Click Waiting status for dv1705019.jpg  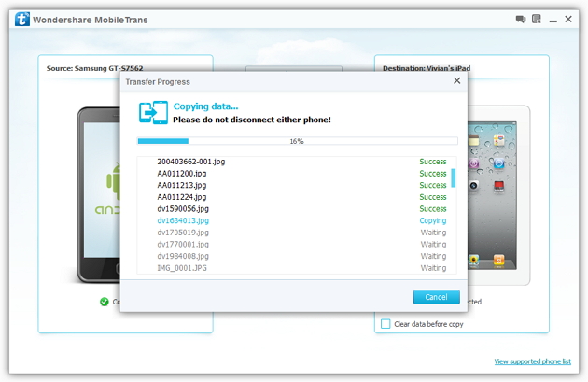[x=433, y=233]
